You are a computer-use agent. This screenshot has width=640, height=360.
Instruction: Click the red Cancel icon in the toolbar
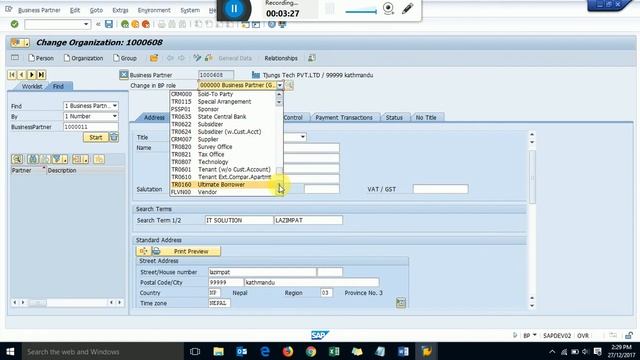click(x=145, y=24)
